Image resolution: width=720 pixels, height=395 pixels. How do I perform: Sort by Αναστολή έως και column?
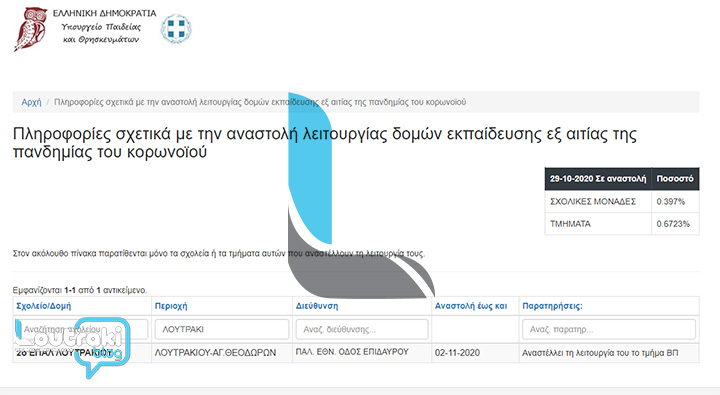point(471,306)
